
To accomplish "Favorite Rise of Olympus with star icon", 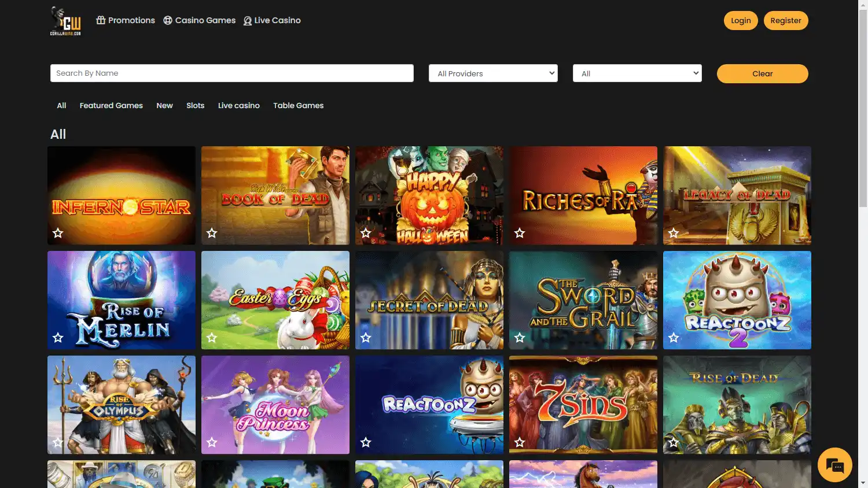I will (58, 442).
